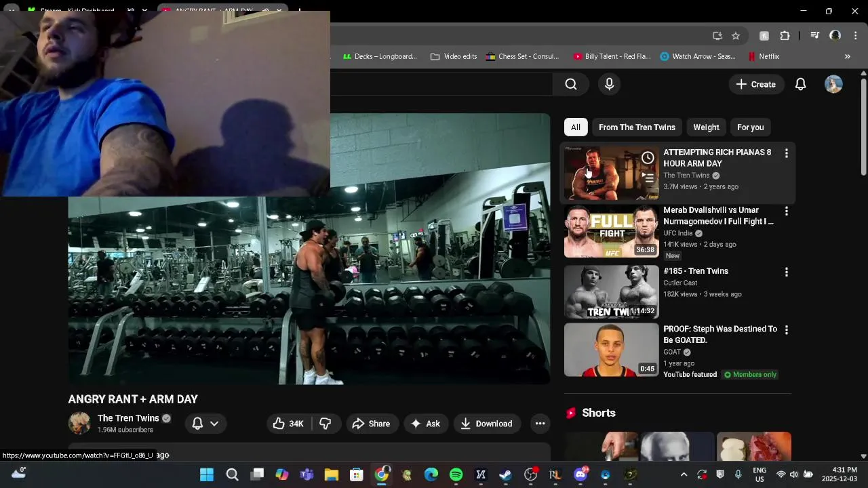Open Microsoft Teams from taskbar
868x488 pixels.
tap(307, 474)
